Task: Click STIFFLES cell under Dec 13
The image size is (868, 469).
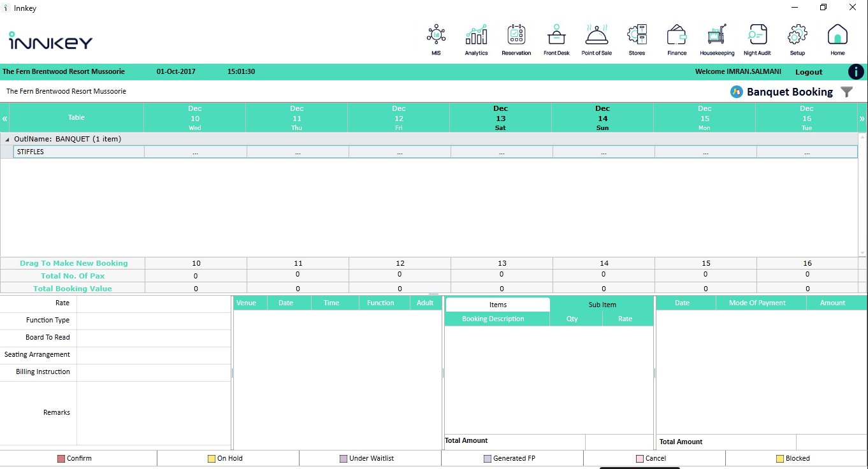Action: [x=502, y=152]
